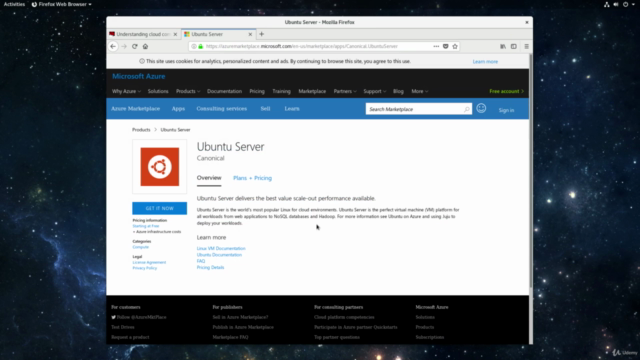Click the Free account link

coord(506,91)
